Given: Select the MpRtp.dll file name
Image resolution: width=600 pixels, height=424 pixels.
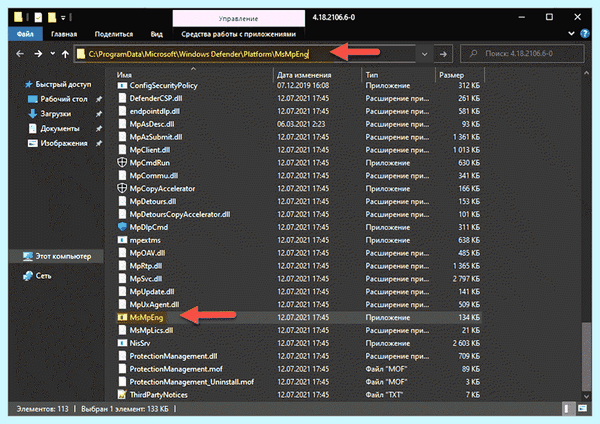Looking at the screenshot, I should [146, 266].
